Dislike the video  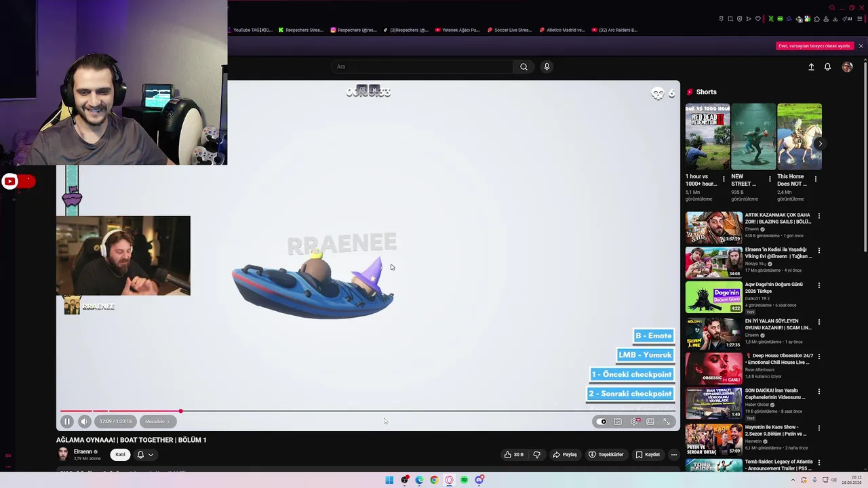click(x=536, y=455)
